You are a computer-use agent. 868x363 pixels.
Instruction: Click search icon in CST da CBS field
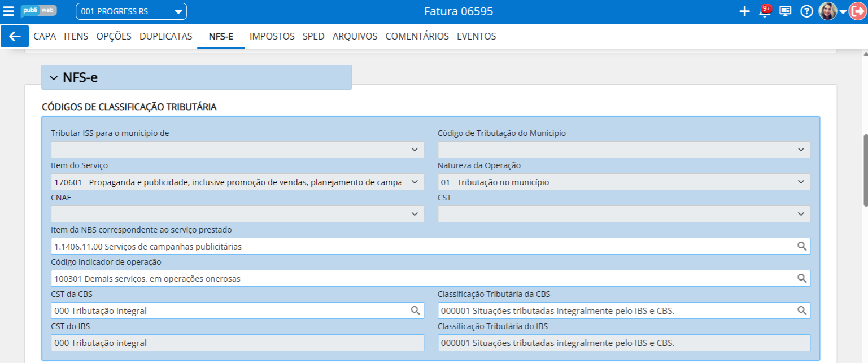click(415, 310)
